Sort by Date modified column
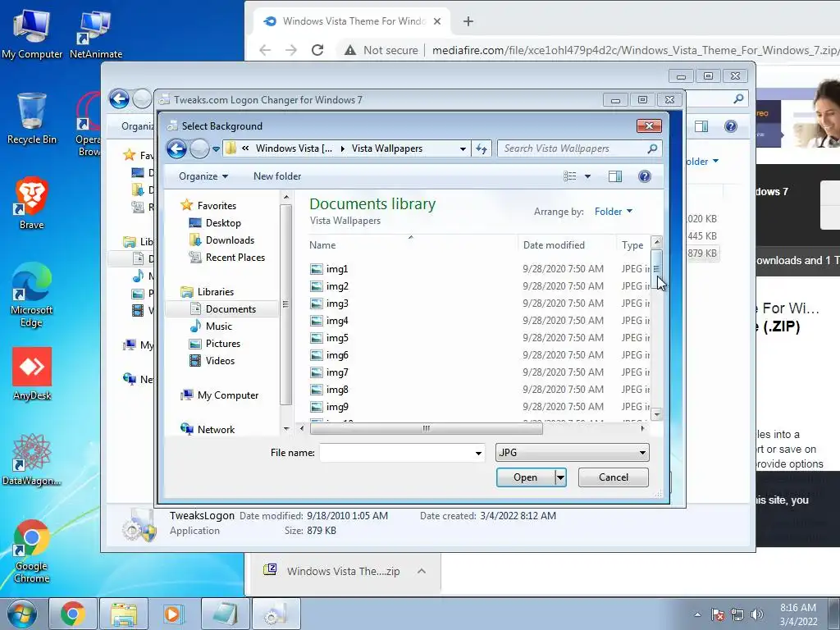The image size is (840, 630). 567,244
